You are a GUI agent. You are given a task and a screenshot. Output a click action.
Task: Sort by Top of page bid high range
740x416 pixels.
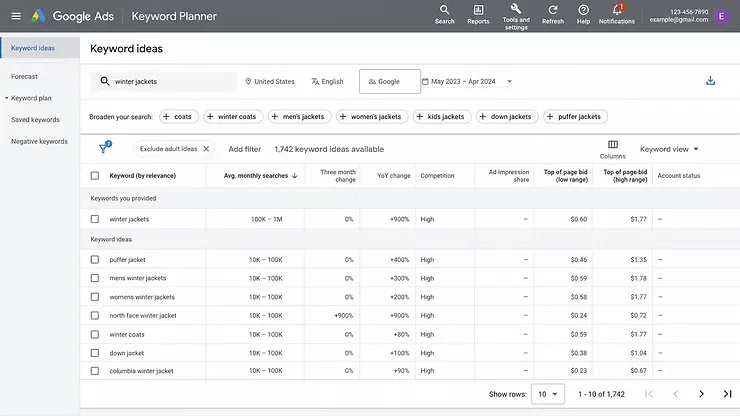tap(625, 176)
